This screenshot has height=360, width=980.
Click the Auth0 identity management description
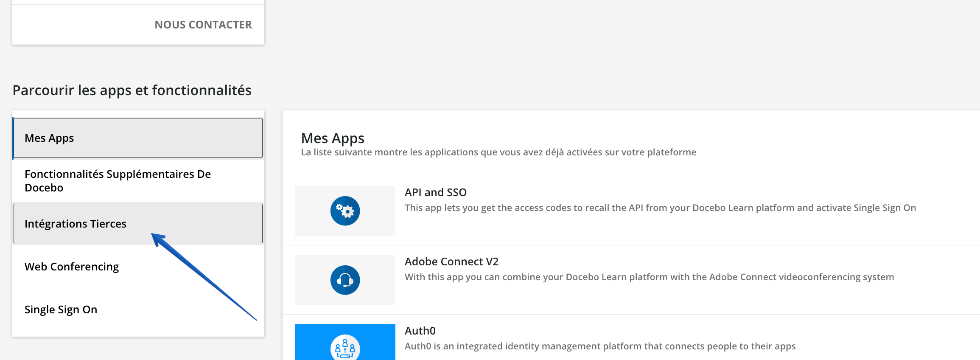coord(600,346)
